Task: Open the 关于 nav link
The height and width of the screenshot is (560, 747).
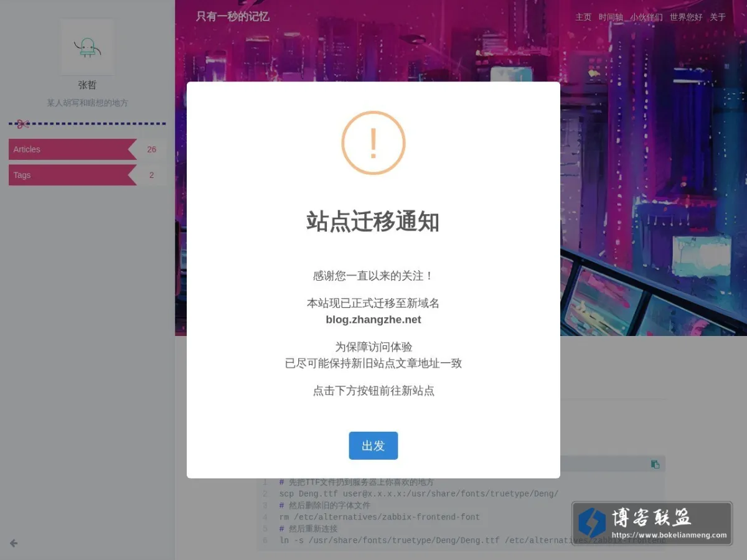Action: (x=718, y=17)
